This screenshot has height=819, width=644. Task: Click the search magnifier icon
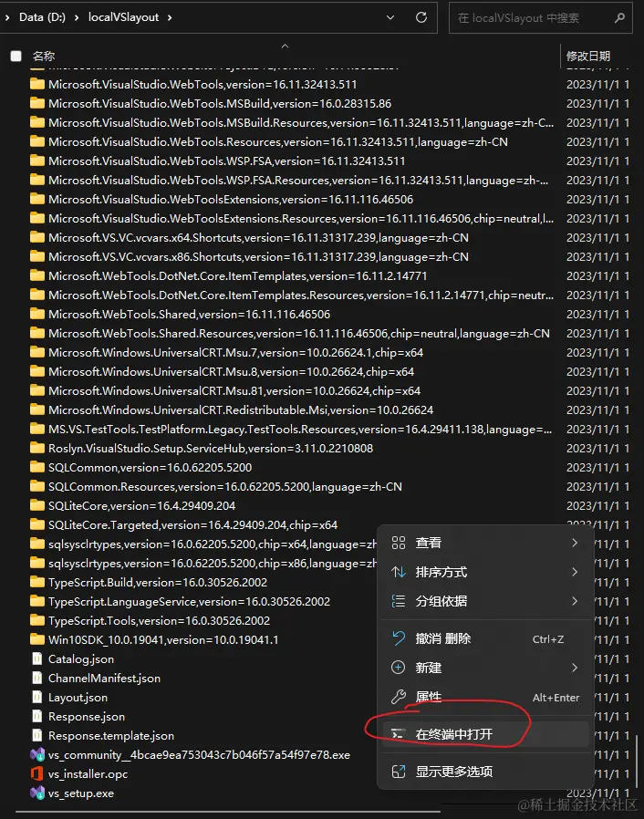pos(619,17)
